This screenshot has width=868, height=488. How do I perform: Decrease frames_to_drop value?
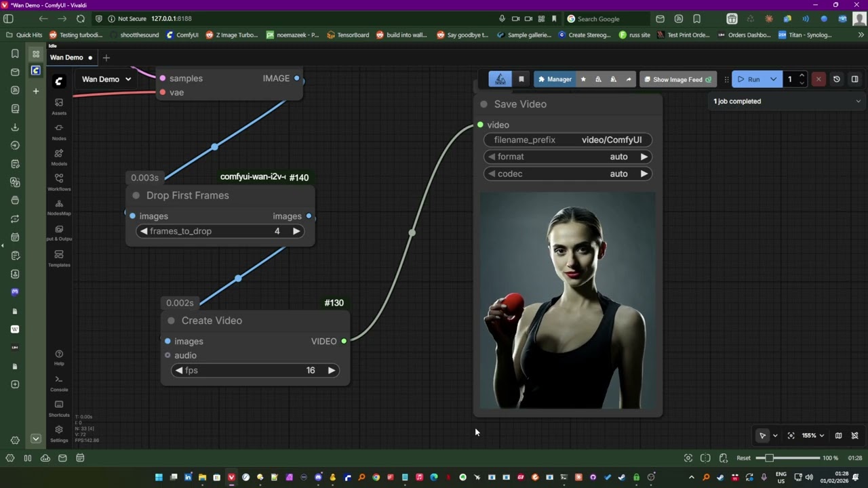[144, 232]
